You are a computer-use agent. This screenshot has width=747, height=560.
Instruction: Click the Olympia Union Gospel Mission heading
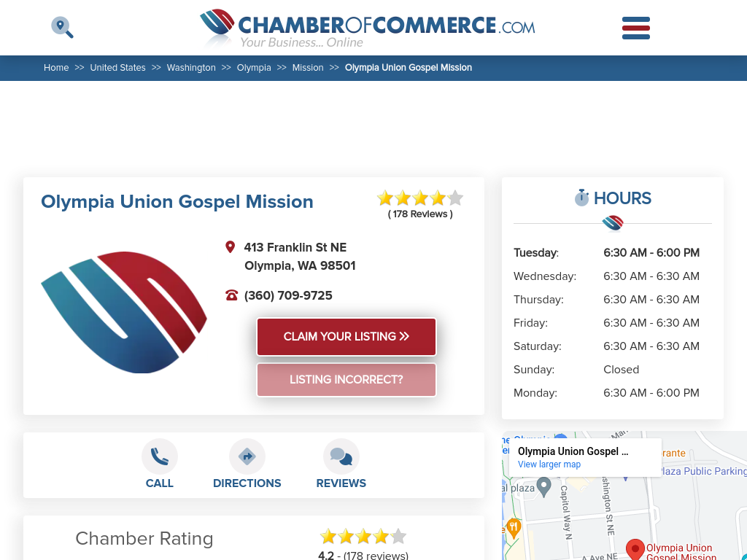click(x=177, y=201)
